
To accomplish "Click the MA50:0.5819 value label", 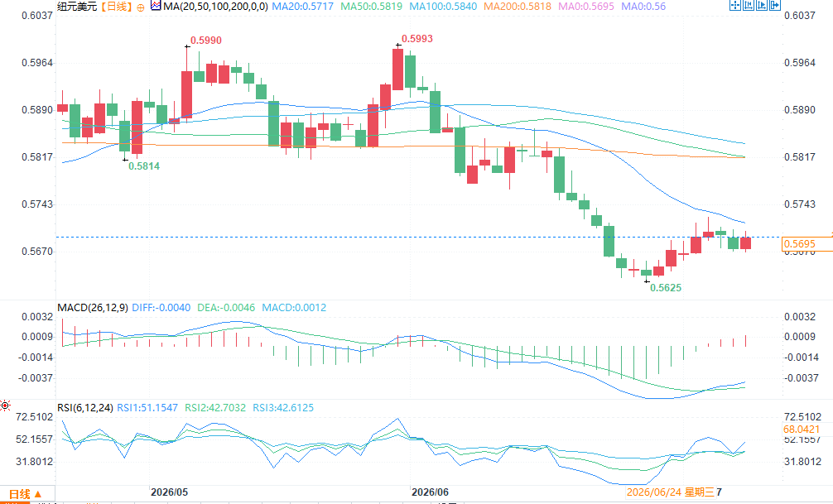I will (372, 7).
